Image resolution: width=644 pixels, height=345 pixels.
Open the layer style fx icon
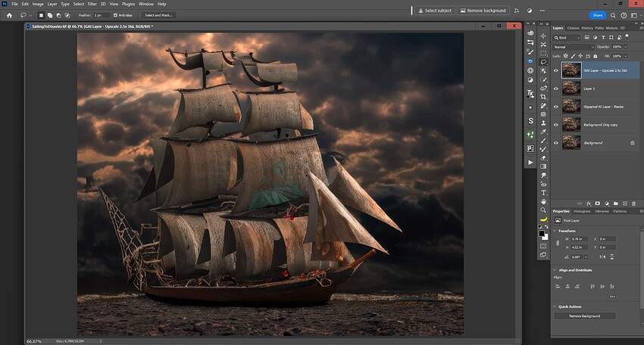[589, 204]
